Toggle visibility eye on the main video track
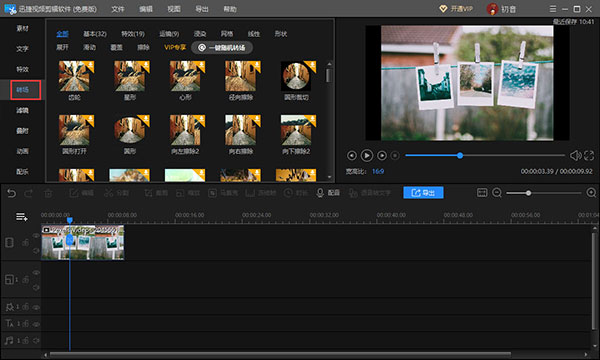This screenshot has width=600, height=360. [x=36, y=236]
